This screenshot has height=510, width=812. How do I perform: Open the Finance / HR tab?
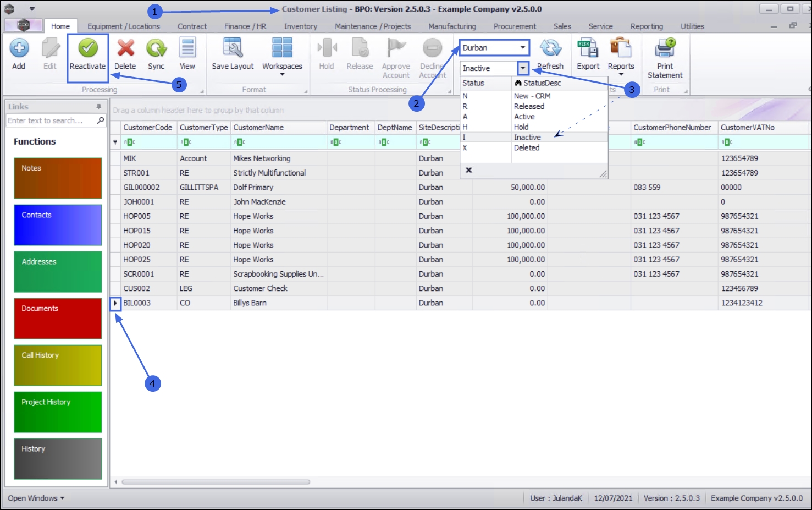(x=245, y=26)
